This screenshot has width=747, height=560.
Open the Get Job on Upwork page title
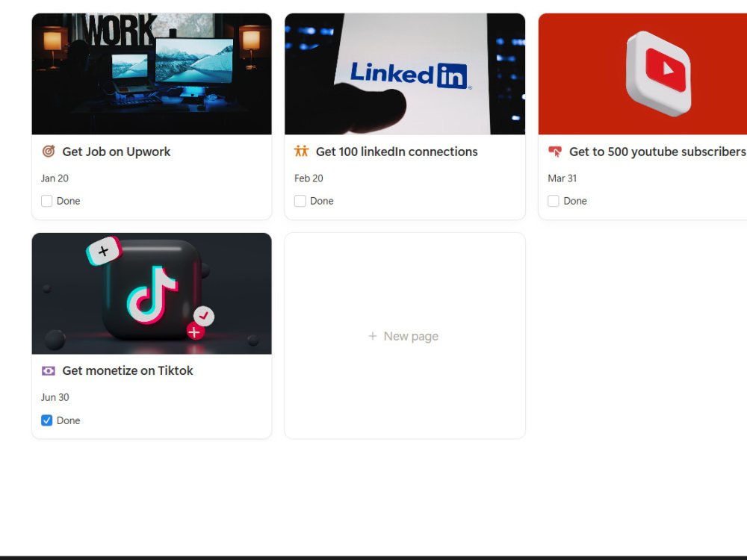tap(117, 152)
